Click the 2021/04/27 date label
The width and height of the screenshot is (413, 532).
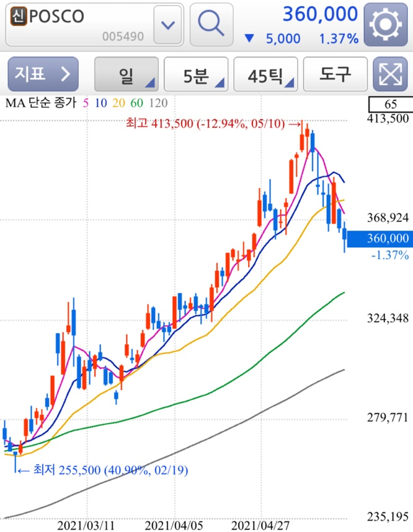[260, 525]
